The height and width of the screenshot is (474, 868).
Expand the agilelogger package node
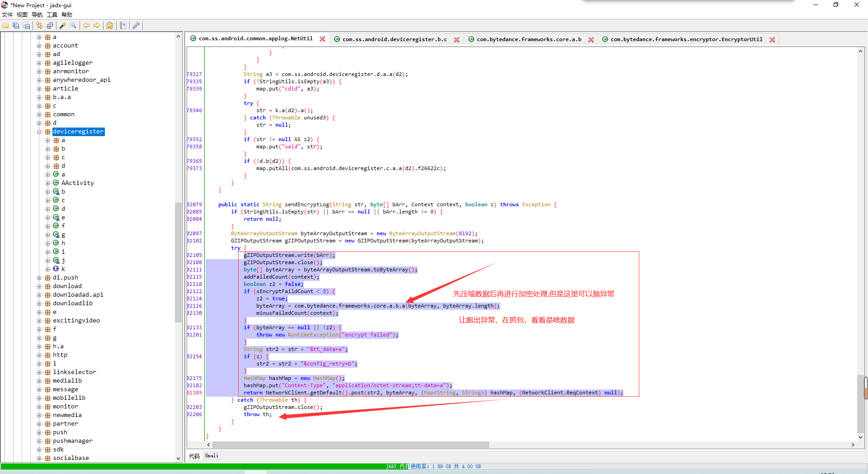point(39,63)
